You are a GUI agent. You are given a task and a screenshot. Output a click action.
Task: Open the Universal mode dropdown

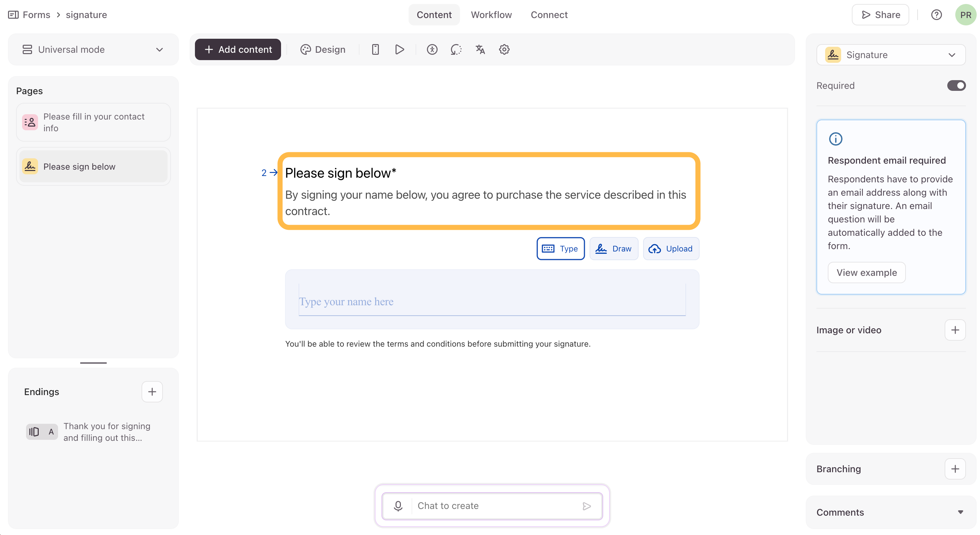click(93, 49)
